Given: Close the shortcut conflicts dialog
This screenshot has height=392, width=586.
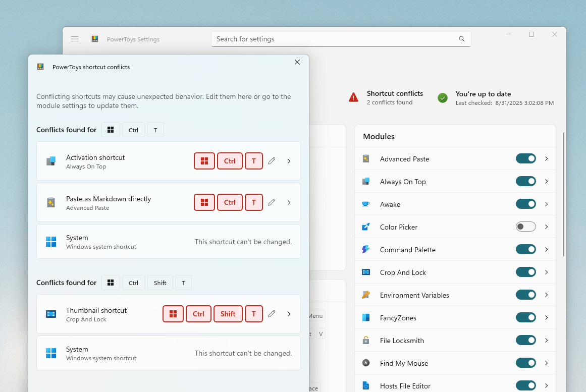Looking at the screenshot, I should pos(297,62).
